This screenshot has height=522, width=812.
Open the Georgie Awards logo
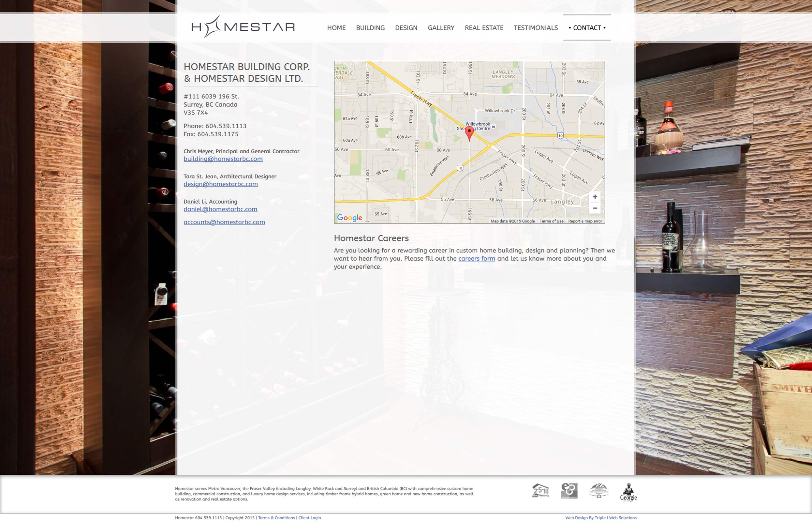point(628,492)
